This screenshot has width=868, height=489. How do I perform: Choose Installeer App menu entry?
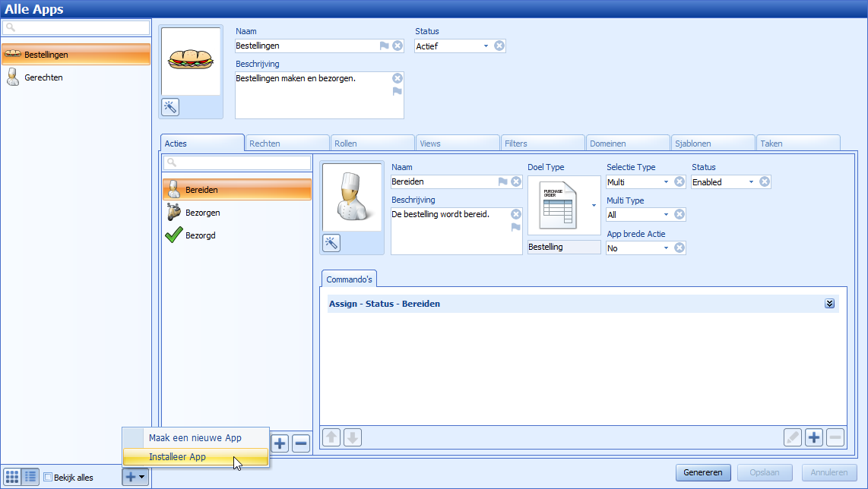pos(195,457)
